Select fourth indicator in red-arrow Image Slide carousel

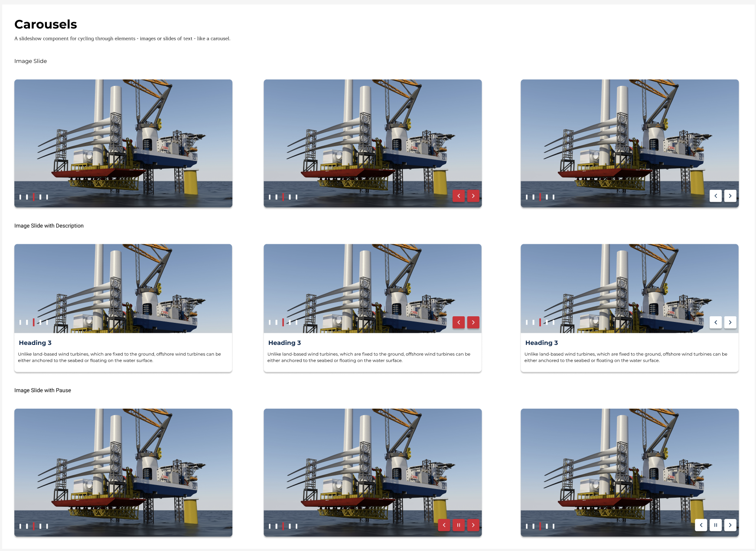290,197
